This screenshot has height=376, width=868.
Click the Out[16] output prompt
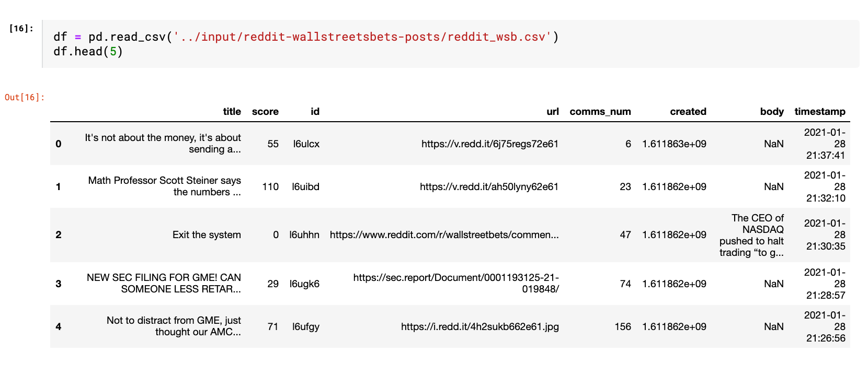[x=25, y=97]
